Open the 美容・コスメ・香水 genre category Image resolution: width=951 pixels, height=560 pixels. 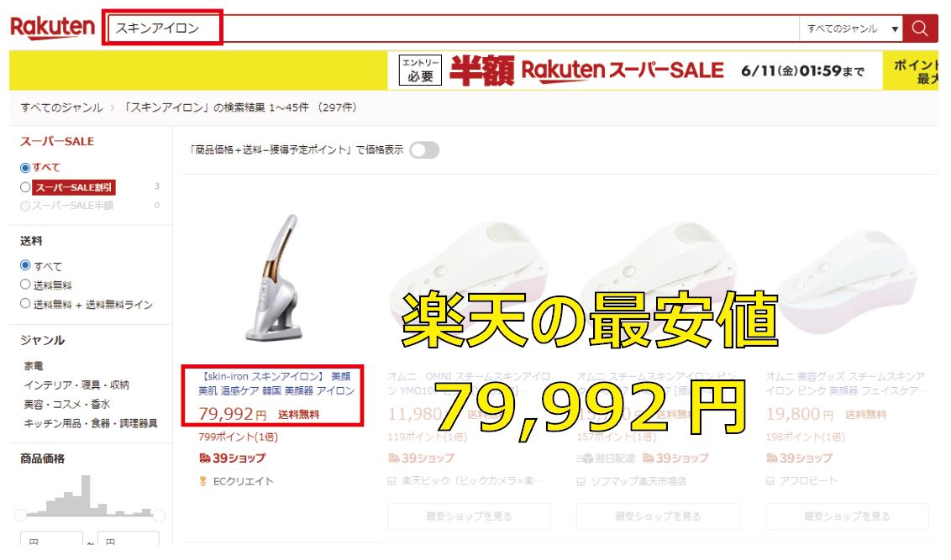[x=67, y=404]
